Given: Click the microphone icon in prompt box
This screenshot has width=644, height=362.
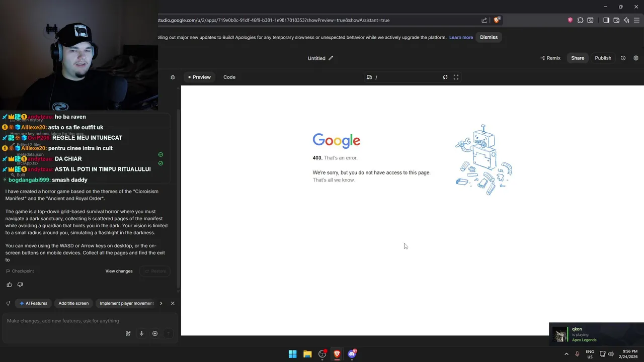Looking at the screenshot, I should [x=141, y=333].
